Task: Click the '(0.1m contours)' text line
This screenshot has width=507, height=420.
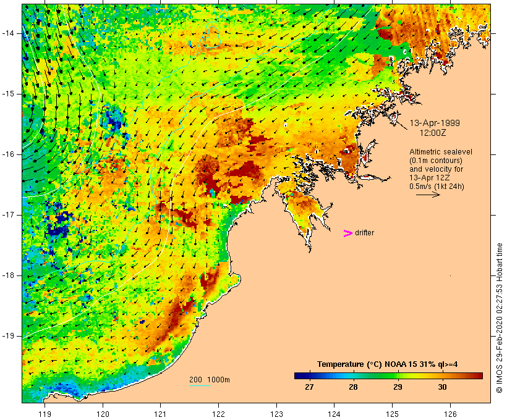Action: [436, 161]
